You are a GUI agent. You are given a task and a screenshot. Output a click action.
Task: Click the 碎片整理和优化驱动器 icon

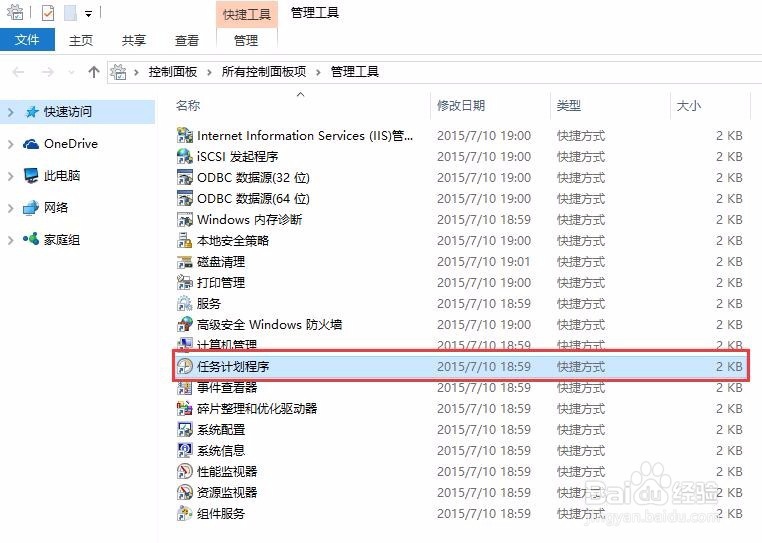[185, 408]
